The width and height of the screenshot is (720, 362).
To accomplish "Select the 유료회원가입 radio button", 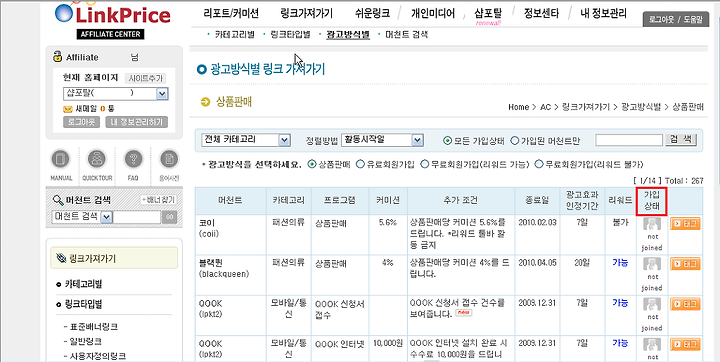I will [x=360, y=164].
